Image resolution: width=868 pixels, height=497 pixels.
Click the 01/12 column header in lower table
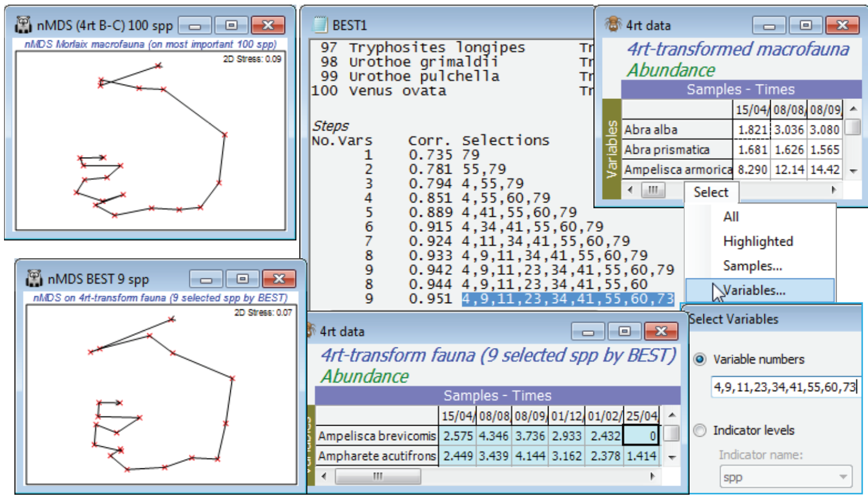tap(567, 416)
